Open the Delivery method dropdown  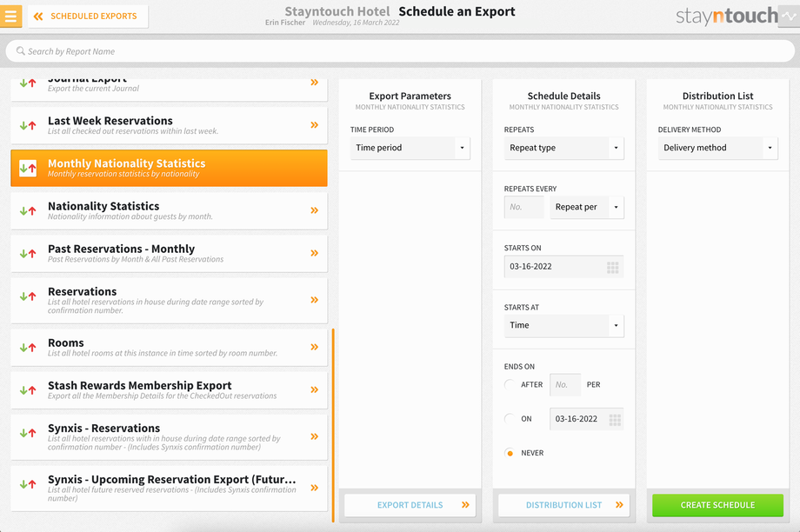point(718,148)
